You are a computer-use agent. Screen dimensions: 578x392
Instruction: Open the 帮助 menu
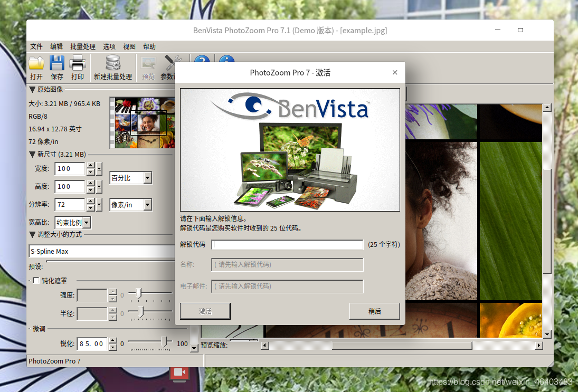click(x=149, y=46)
